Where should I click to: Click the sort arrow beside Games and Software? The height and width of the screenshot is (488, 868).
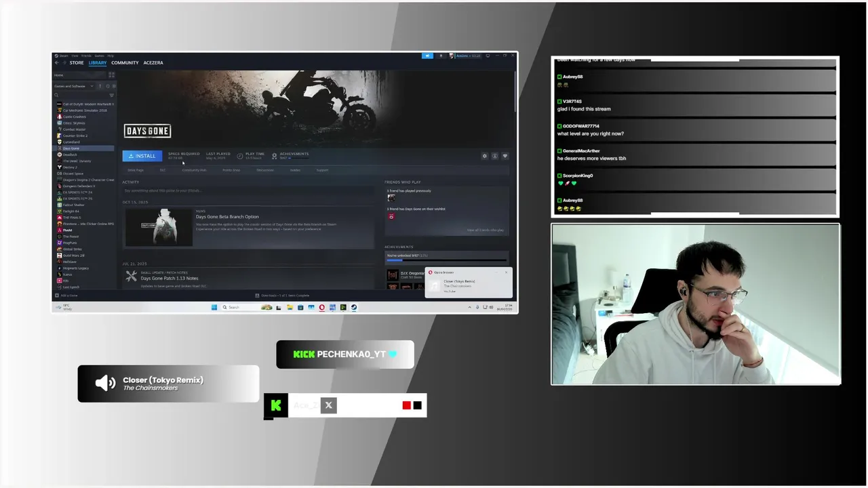click(100, 86)
